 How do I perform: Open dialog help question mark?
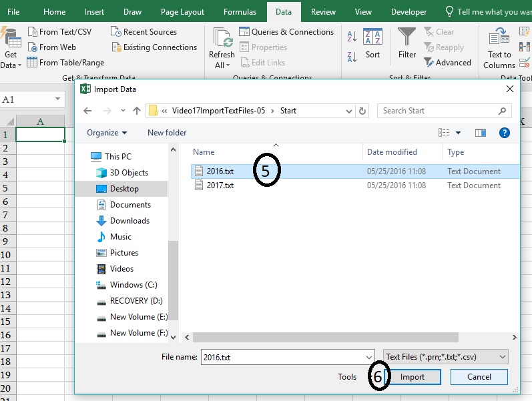point(505,133)
